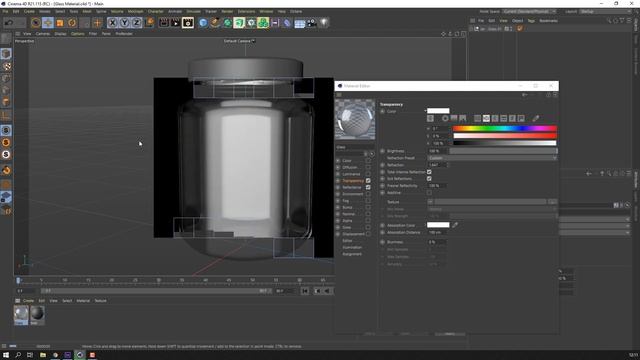
Task: Click the Bend deformer icon
Action: [x=287, y=23]
